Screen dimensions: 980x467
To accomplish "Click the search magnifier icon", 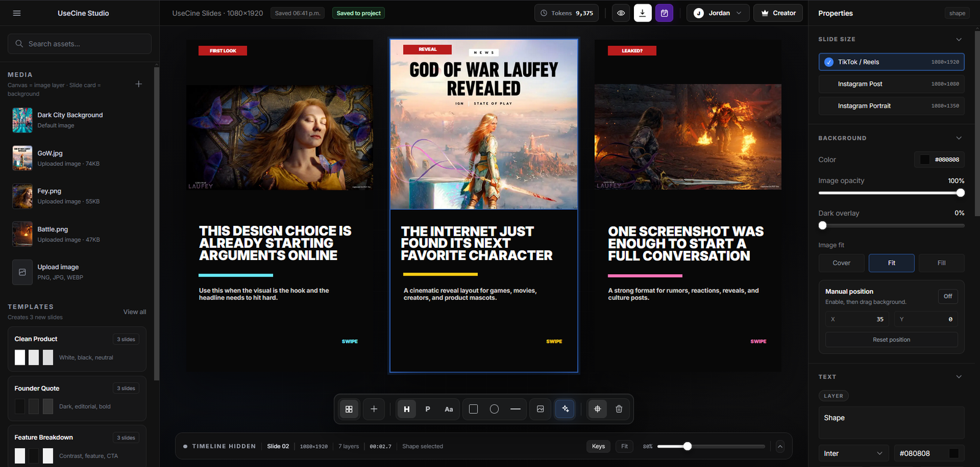I will 19,43.
